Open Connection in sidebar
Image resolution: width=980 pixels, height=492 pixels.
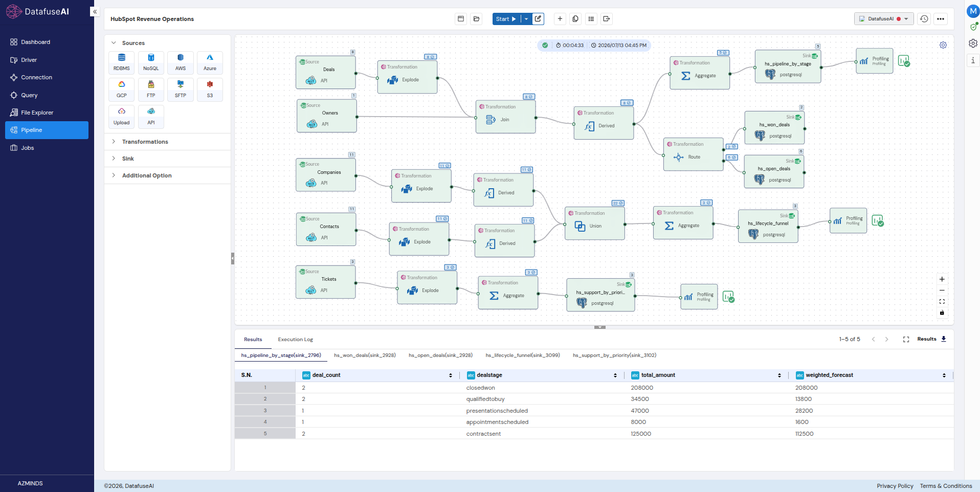47,77
